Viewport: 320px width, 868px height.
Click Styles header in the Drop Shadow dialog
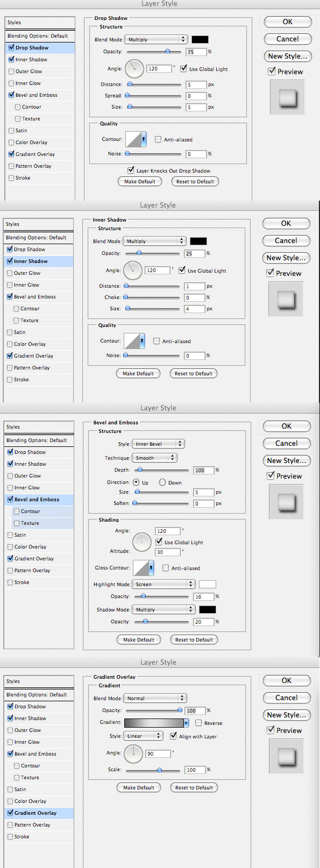point(40,23)
